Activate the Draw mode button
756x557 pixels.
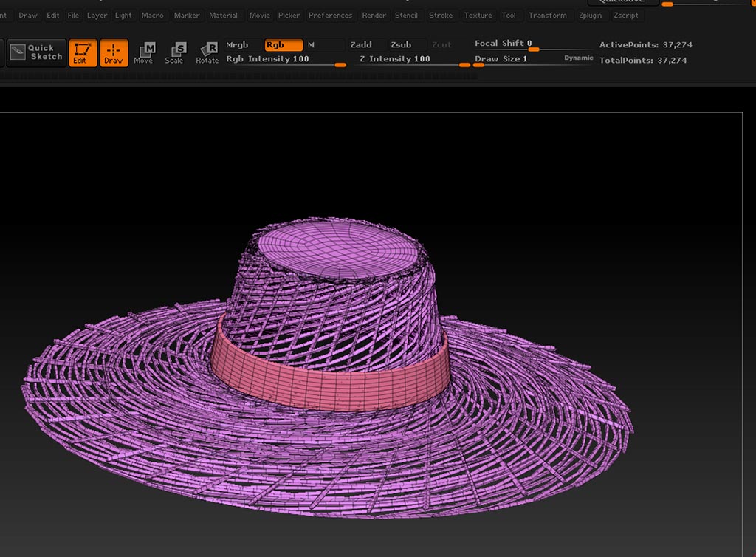tap(114, 53)
